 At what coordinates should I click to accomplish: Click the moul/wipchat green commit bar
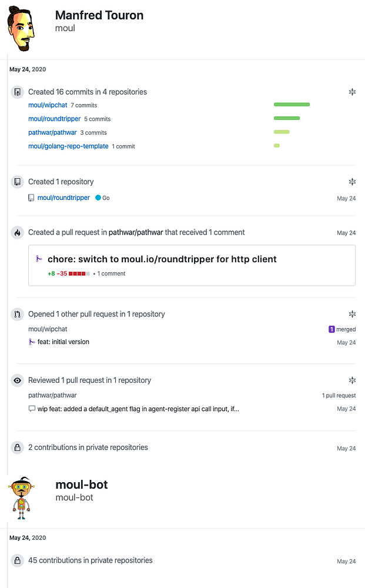pyautogui.click(x=292, y=105)
